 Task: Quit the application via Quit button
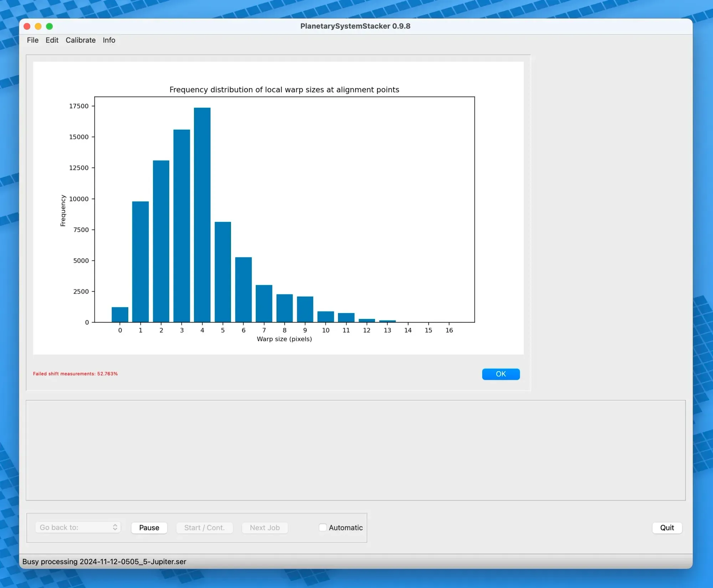pyautogui.click(x=667, y=528)
